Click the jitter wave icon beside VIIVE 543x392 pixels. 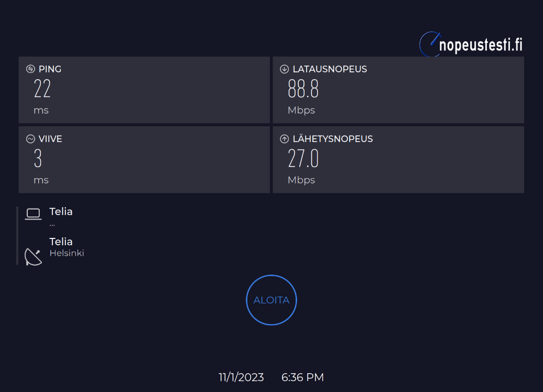30,139
